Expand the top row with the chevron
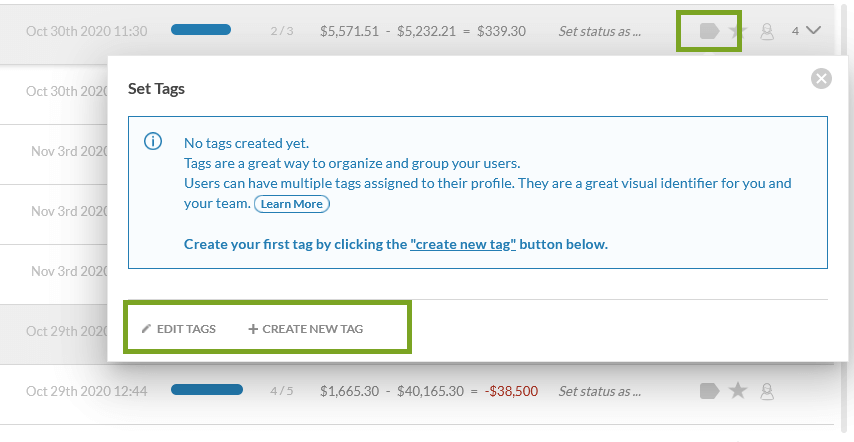The height and width of the screenshot is (442, 854). [x=813, y=31]
